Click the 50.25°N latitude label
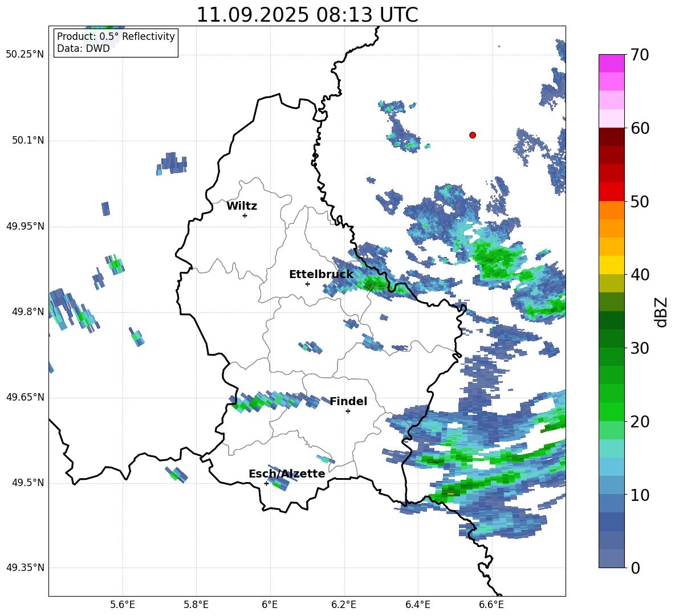 (x=25, y=55)
